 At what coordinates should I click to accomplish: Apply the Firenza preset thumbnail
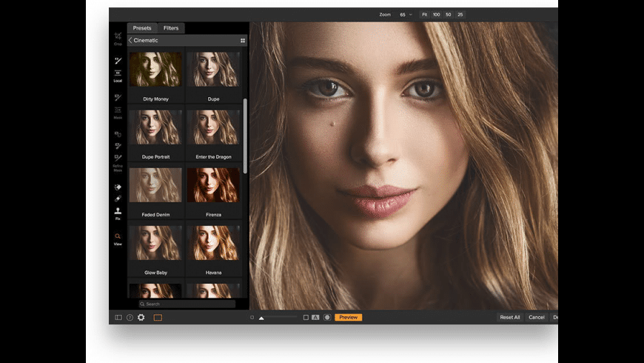pyautogui.click(x=213, y=185)
